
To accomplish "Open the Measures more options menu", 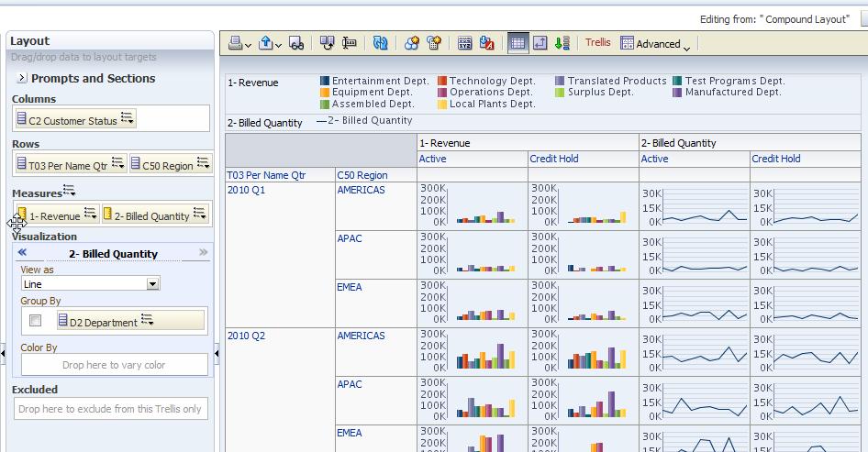I will 69,191.
